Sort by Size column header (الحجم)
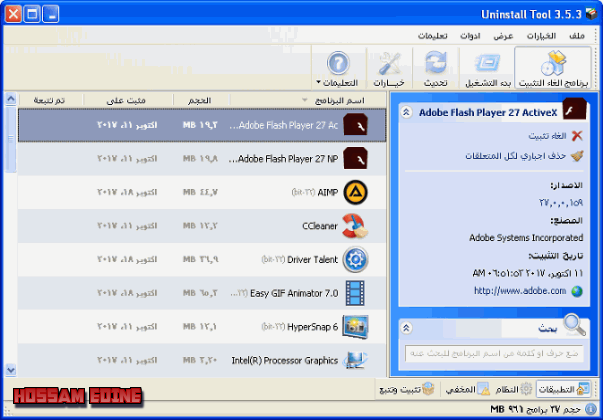Viewport: 603px width, 420px height. click(202, 100)
